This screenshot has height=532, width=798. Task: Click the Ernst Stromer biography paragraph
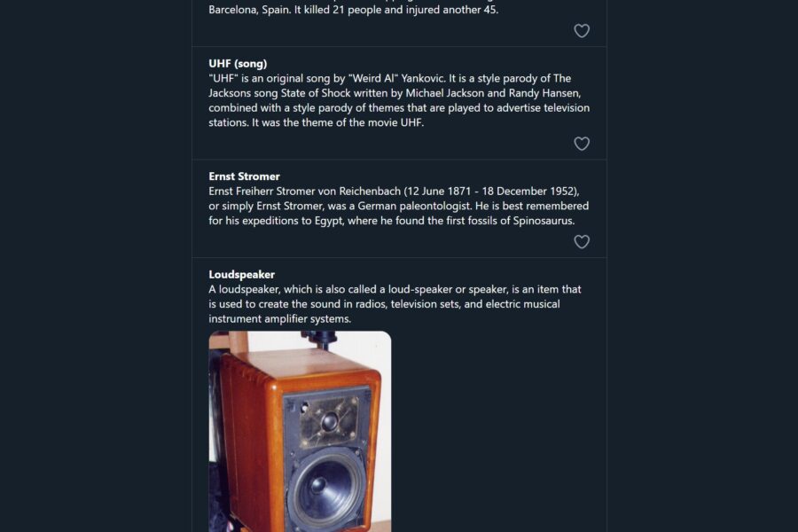click(x=399, y=206)
